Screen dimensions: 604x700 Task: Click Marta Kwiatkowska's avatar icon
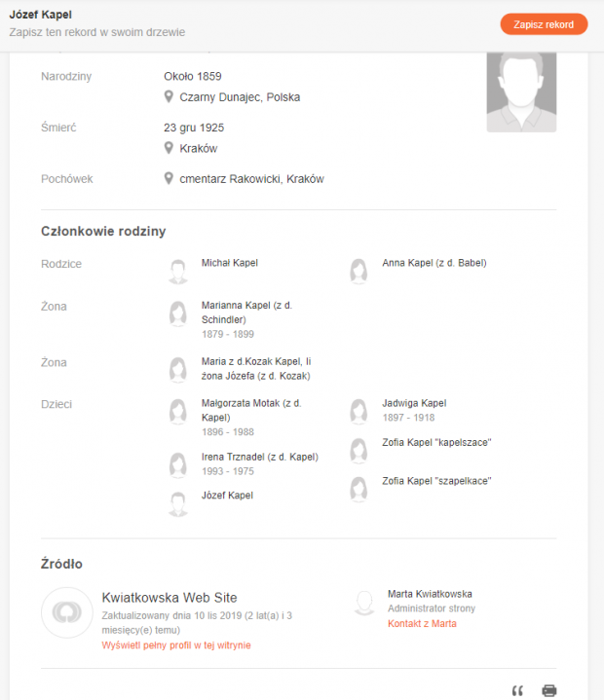coord(364,603)
